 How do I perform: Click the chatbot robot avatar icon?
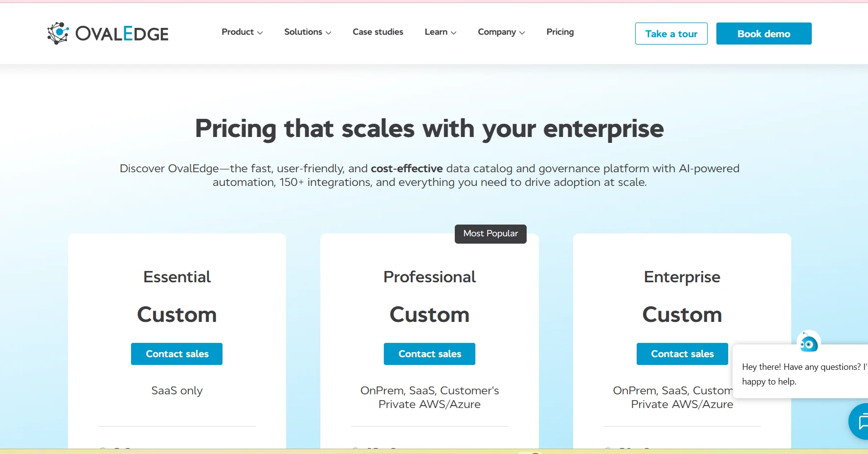tap(808, 343)
